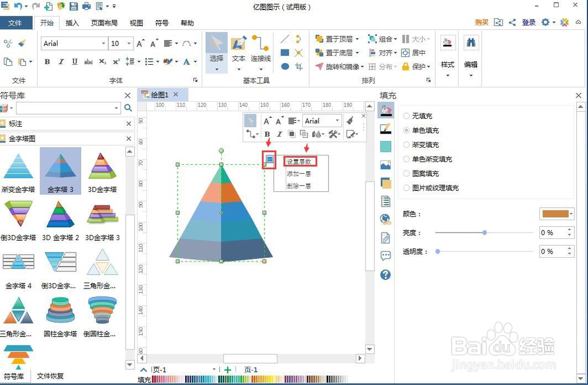Click the save icon in quick access toolbar

click(x=73, y=6)
